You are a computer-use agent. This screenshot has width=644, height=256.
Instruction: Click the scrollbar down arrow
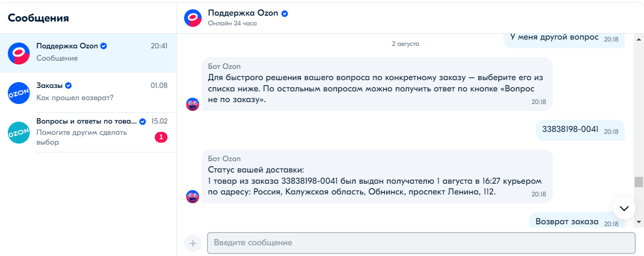pos(639,222)
